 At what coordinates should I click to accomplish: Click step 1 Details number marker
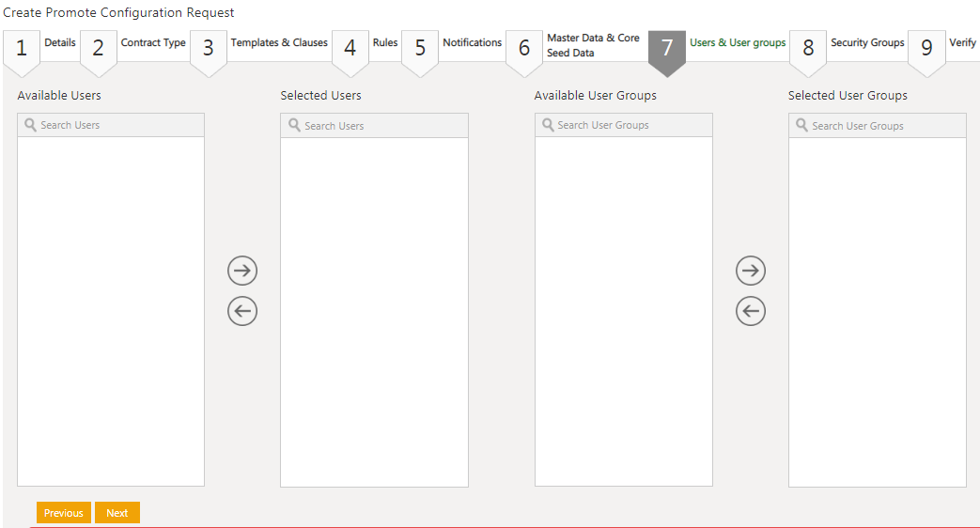[x=22, y=49]
